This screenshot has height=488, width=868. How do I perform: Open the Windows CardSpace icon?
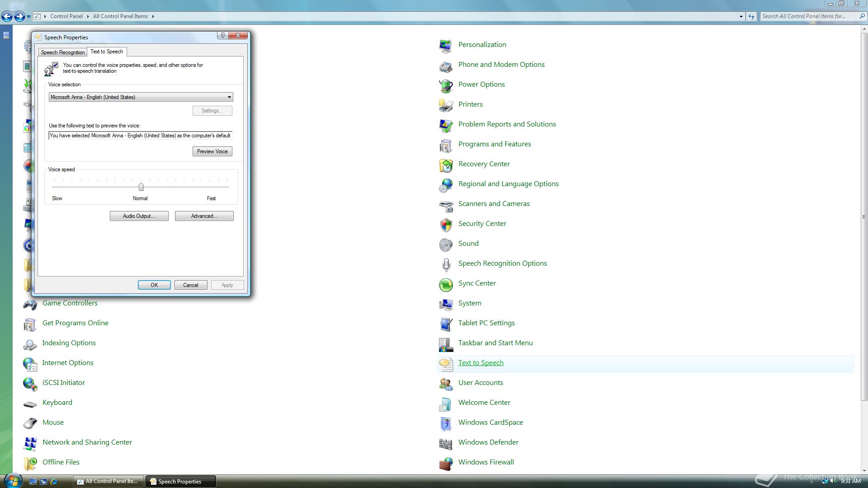tap(446, 423)
